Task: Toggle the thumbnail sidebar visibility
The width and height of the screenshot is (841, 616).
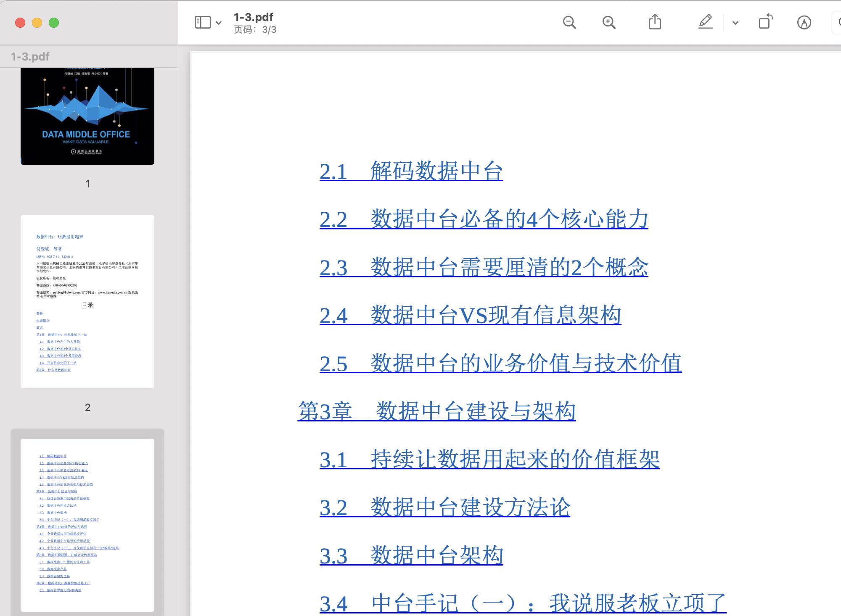Action: [203, 22]
